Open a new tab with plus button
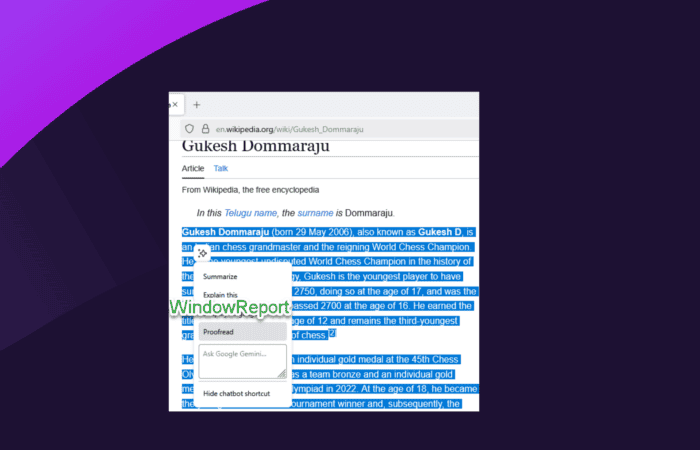 (x=196, y=105)
